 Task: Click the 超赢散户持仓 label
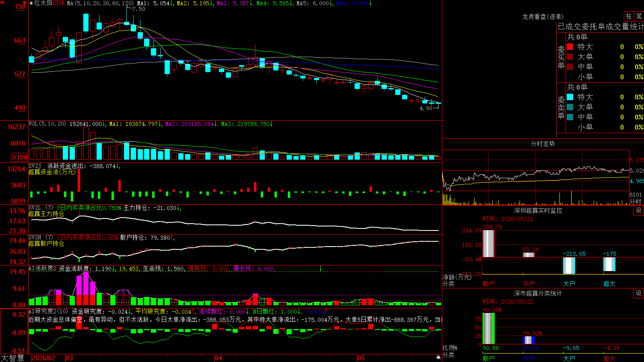[x=46, y=243]
